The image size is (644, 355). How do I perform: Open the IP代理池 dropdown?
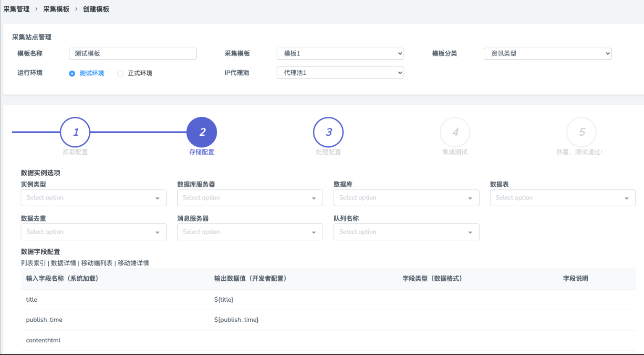(x=340, y=73)
